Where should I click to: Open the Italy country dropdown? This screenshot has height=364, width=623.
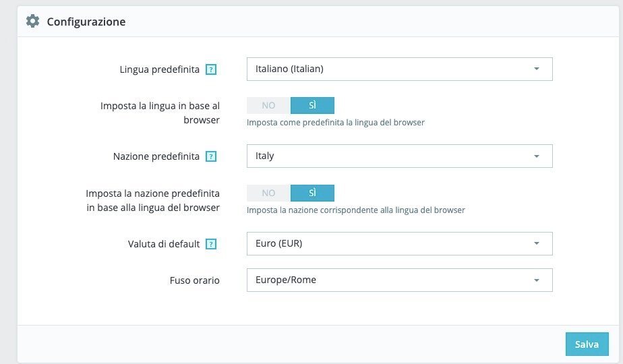(x=399, y=156)
